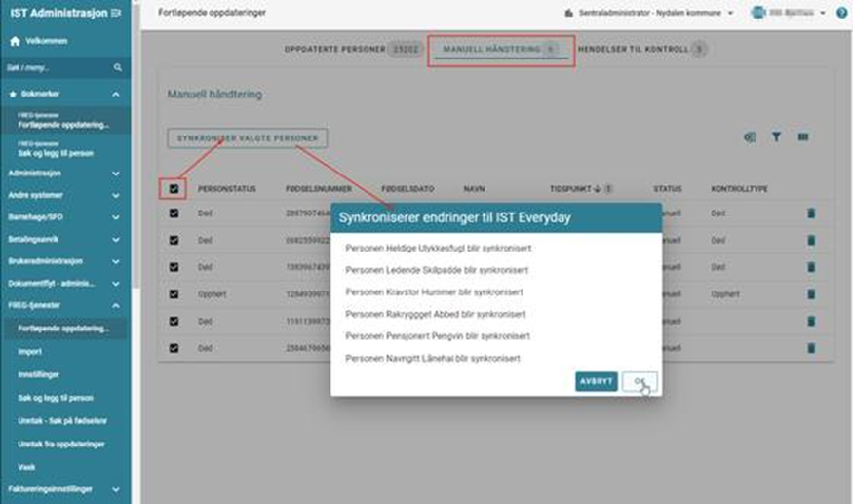The image size is (853, 504).
Task: Open Innstillinger in the FREG-tjenester menu
Action: point(38,374)
